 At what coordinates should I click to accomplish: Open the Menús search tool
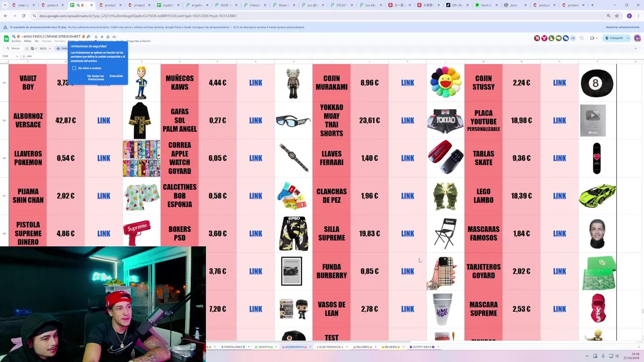pyautogui.click(x=14, y=48)
